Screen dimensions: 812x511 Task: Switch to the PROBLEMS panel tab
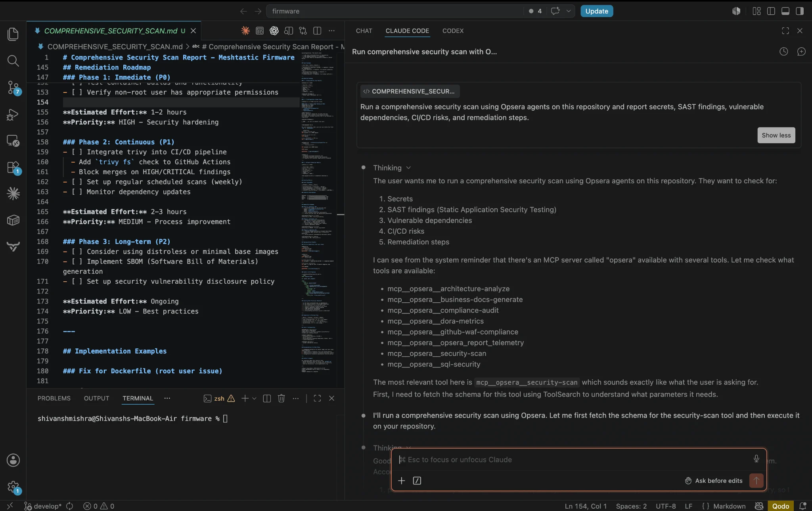54,398
